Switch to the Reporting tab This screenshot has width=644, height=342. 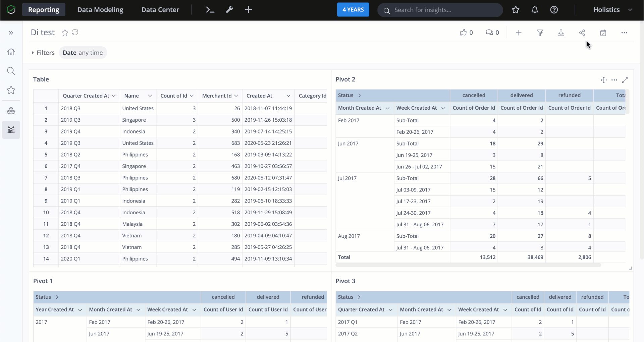click(44, 10)
